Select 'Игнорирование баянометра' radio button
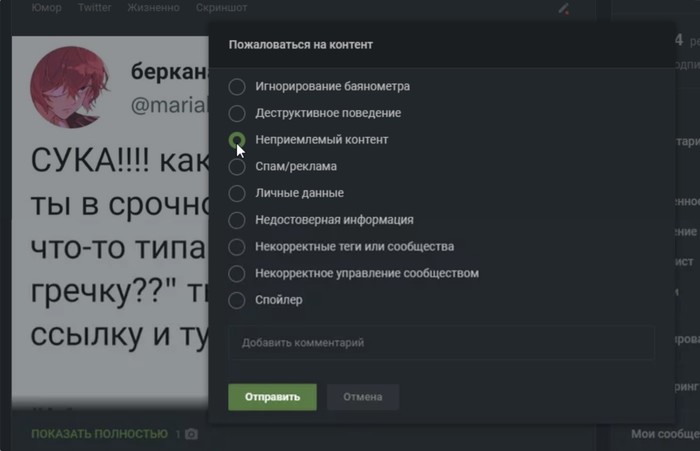700x451 pixels. click(237, 86)
